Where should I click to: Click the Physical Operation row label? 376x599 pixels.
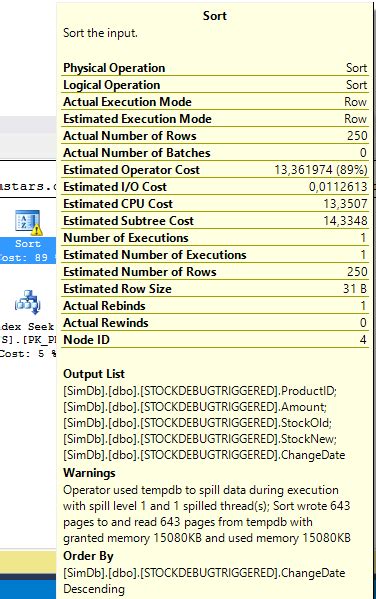114,68
